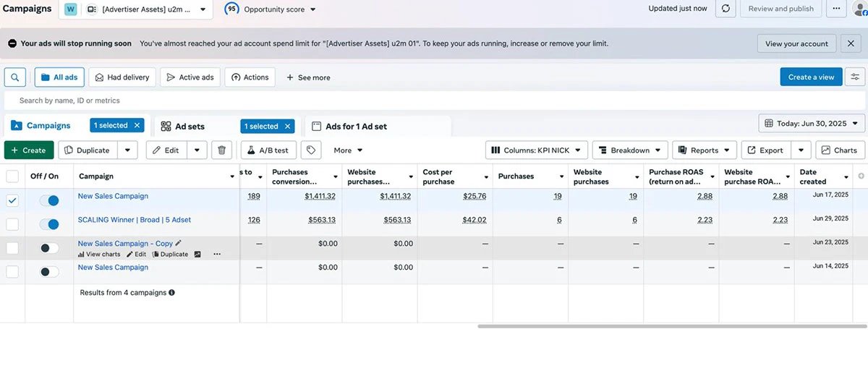Image resolution: width=868 pixels, height=379 pixels.
Task: Open the date range Today: Jun 30, 2025
Action: coord(812,124)
